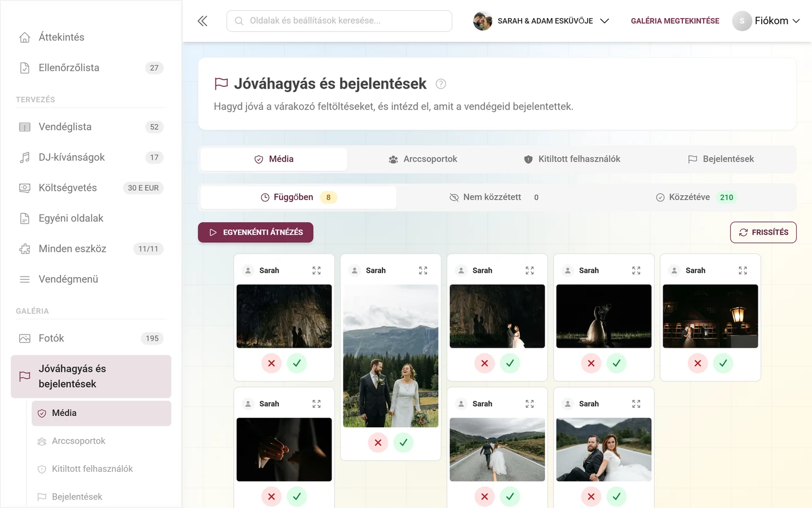Open Vendéglista in the sidebar
Viewport: 812px width, 508px height.
[x=91, y=127]
